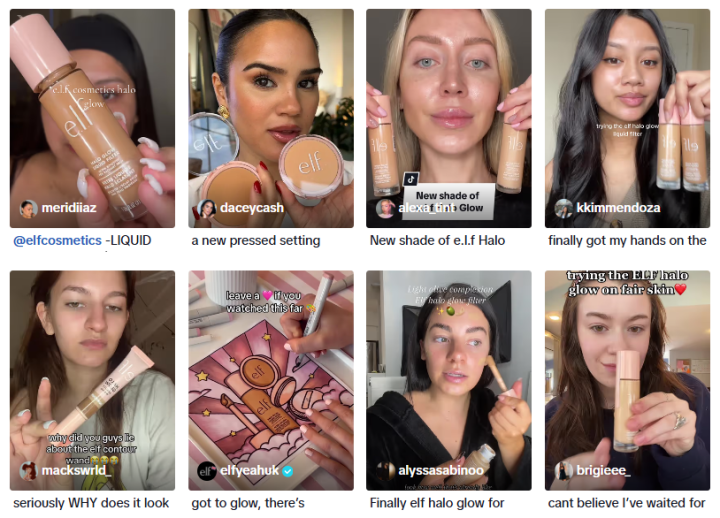This screenshot has width=720, height=518.
Task: Click alyssasabinoo profile avatar icon
Action: 385,471
